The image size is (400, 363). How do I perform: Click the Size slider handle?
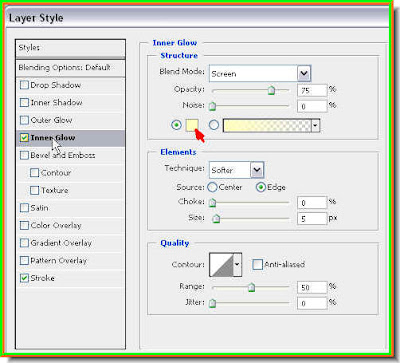216,218
